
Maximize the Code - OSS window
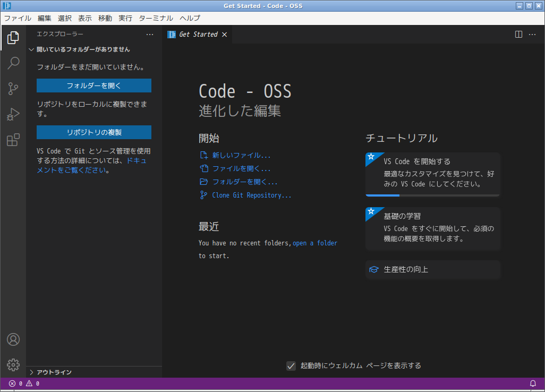click(x=529, y=5)
